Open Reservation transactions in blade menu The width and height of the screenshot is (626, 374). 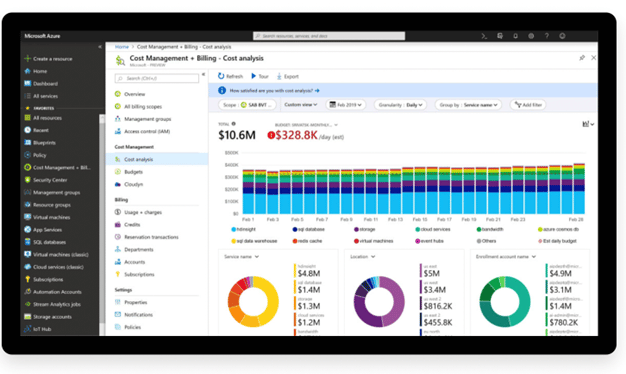147,237
